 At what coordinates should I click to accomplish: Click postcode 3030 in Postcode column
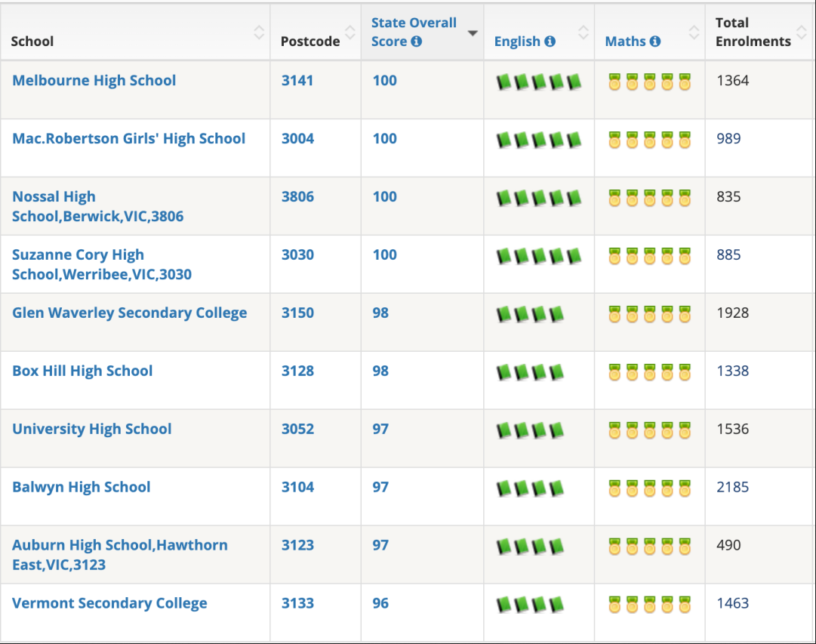(x=297, y=254)
